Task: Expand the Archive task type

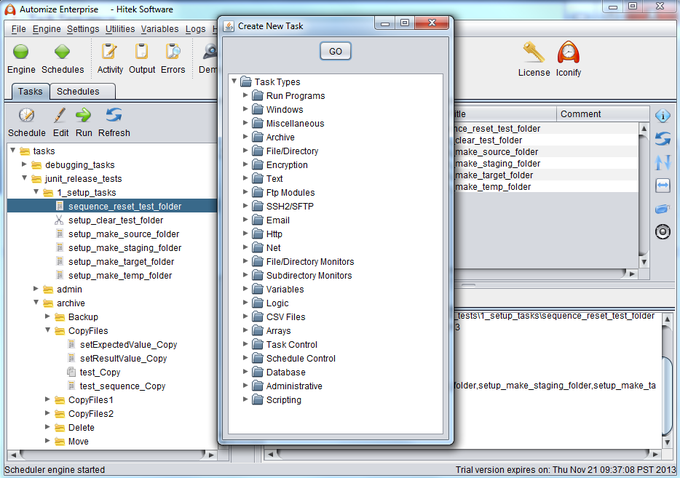Action: pyautogui.click(x=245, y=137)
